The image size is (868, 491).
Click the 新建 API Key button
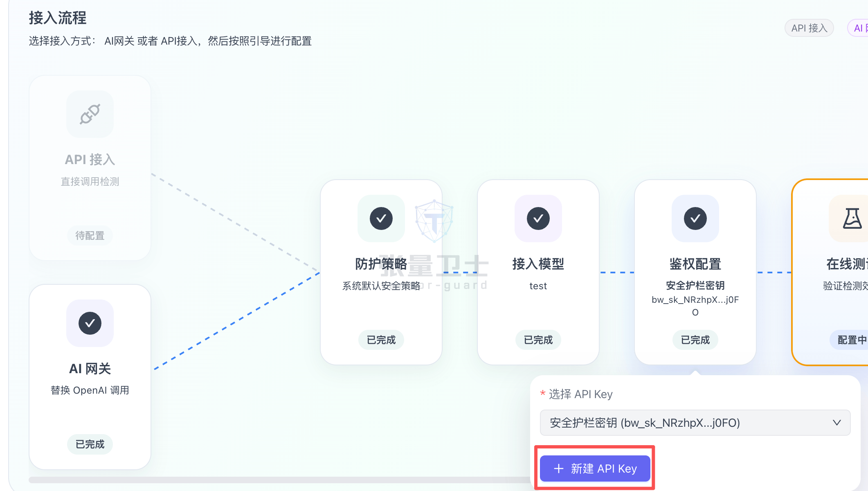pyautogui.click(x=595, y=468)
